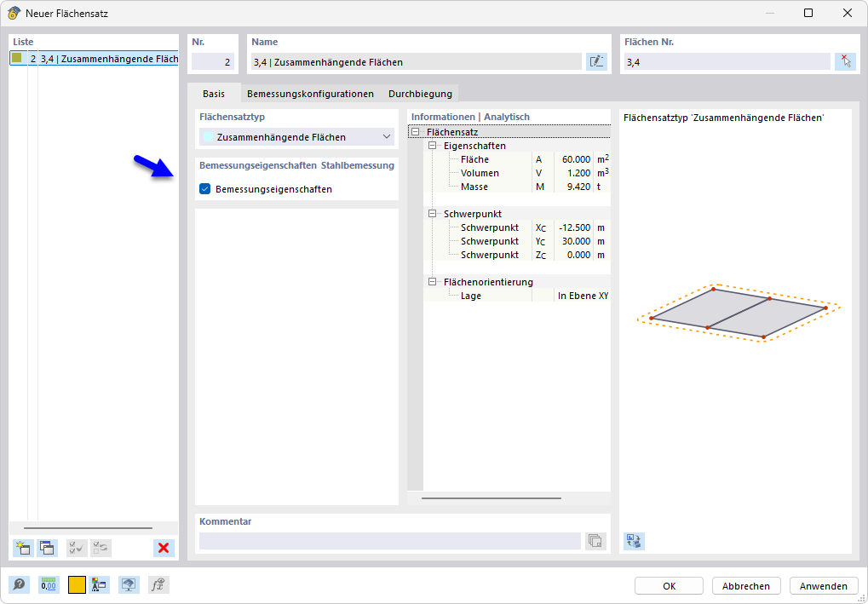Image resolution: width=868 pixels, height=604 pixels.
Task: Collapse the Schwerpunkt node
Action: 433,214
